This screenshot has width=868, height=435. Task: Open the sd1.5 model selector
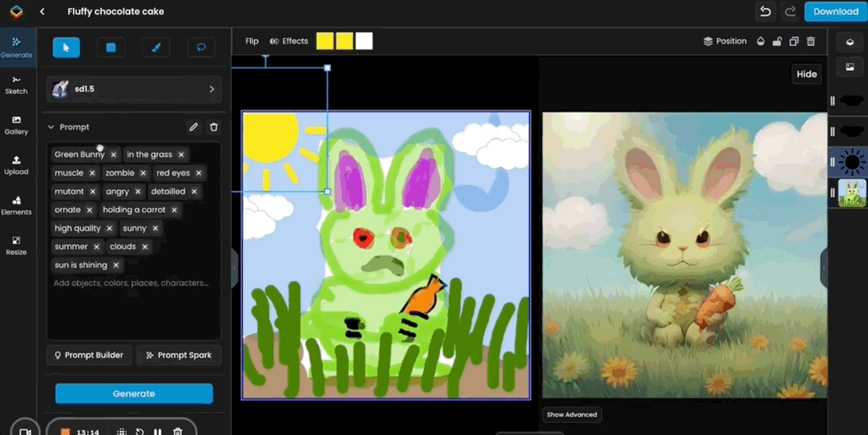pyautogui.click(x=134, y=90)
